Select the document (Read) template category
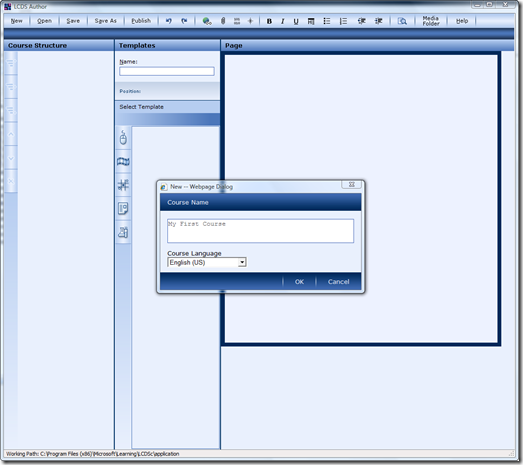523x465 pixels. [123, 209]
